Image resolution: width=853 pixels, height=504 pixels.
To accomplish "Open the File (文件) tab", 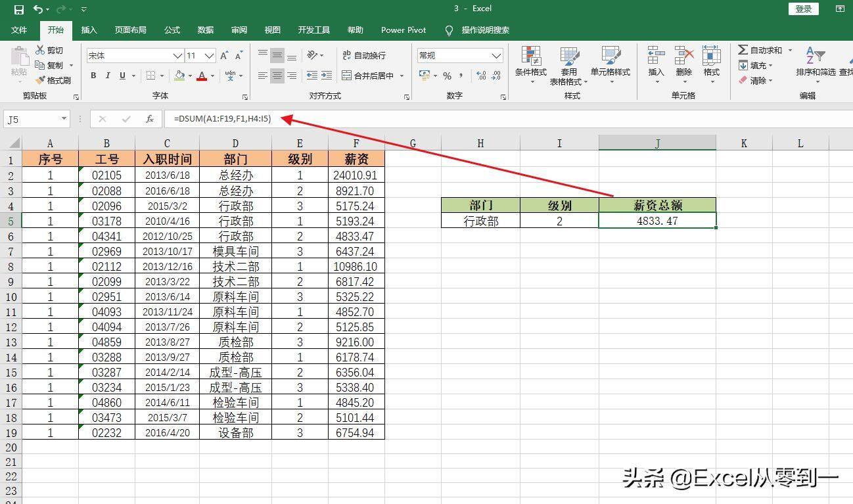I will point(19,30).
